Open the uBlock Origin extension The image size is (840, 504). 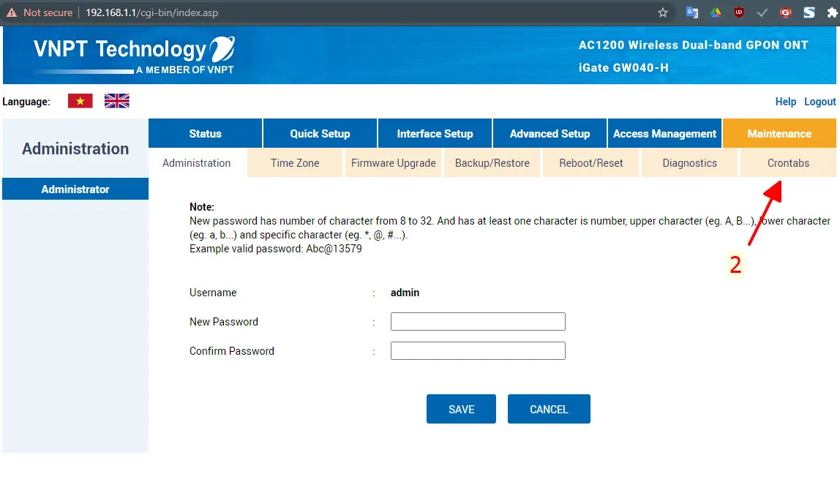tap(739, 12)
